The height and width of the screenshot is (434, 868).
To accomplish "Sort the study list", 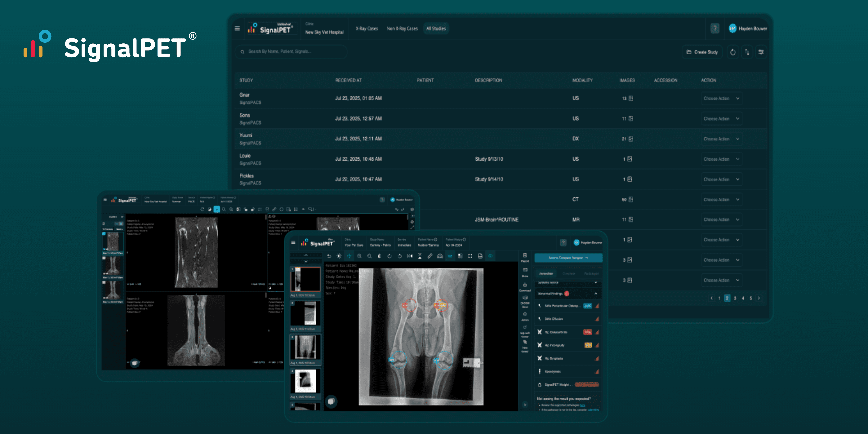I will pos(747,52).
